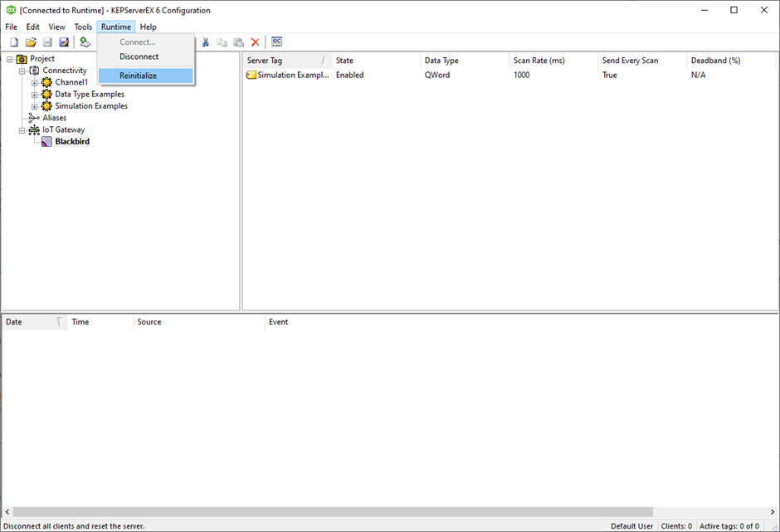780x532 pixels.
Task: Choose Disconnect from Runtime menu
Action: [146, 56]
